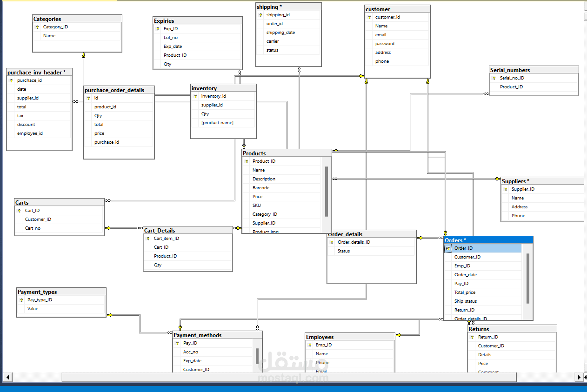Select the Categories table title bar

tap(77, 19)
